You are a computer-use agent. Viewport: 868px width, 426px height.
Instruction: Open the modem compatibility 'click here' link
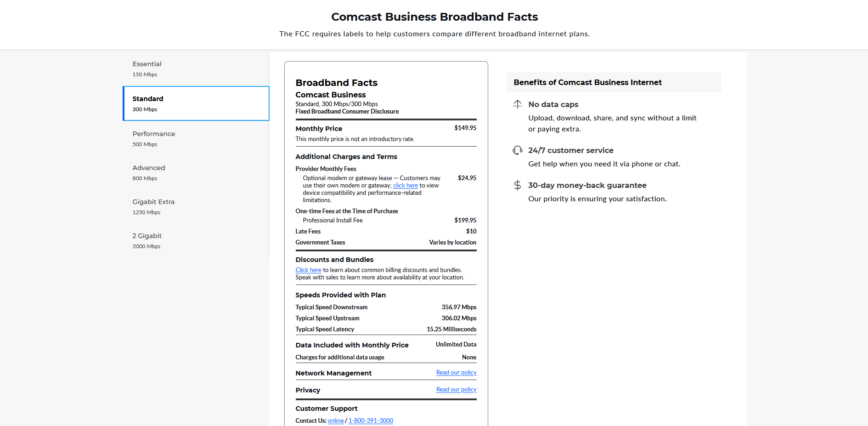pos(406,186)
